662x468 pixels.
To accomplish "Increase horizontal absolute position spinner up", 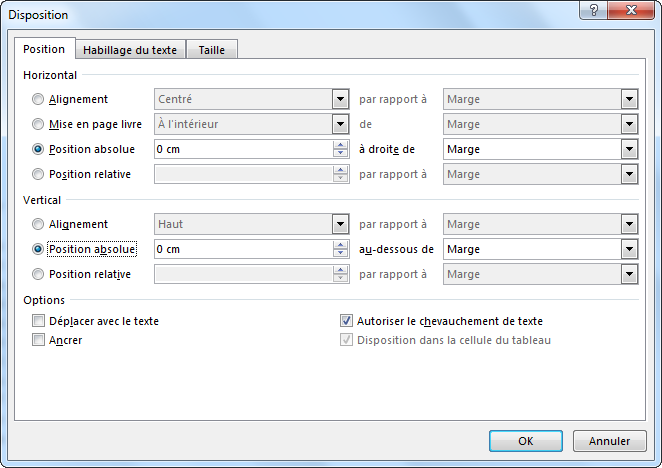I will (340, 144).
